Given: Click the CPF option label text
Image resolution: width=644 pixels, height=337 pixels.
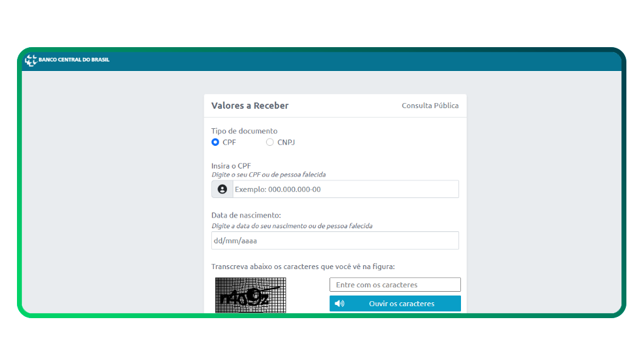Looking at the screenshot, I should pos(229,142).
